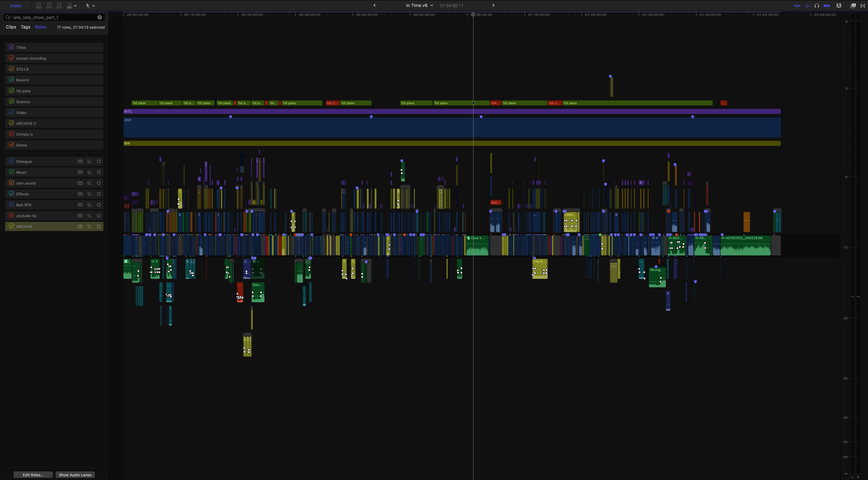Screen dimensions: 868x480
Task: Disable the screen recording role checkbox
Action: point(11,58)
